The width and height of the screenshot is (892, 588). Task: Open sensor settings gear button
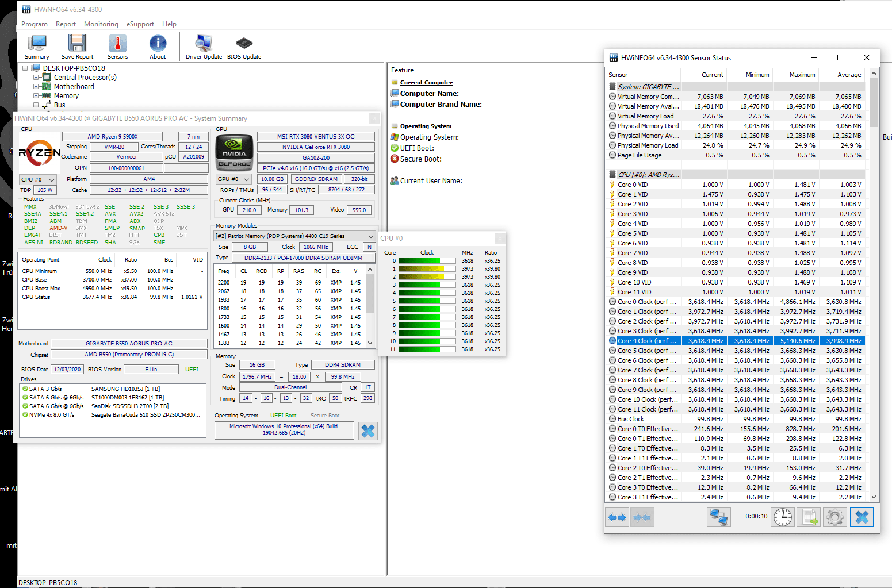[x=835, y=517]
